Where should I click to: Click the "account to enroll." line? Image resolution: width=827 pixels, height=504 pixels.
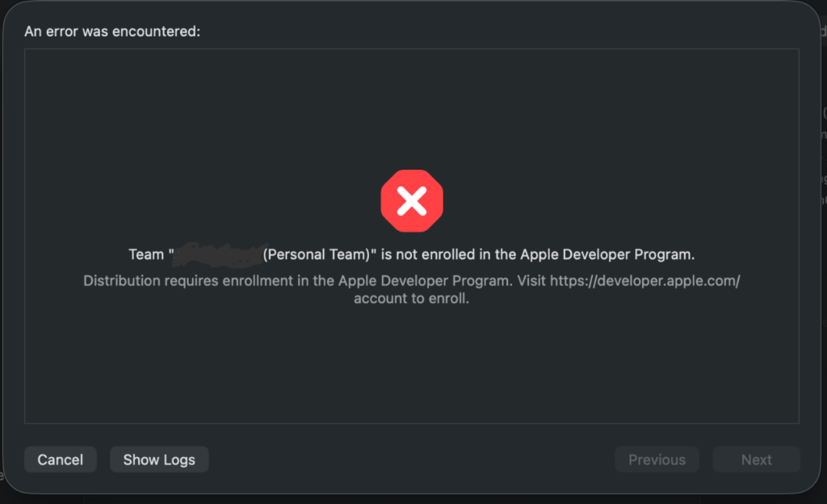[412, 298]
